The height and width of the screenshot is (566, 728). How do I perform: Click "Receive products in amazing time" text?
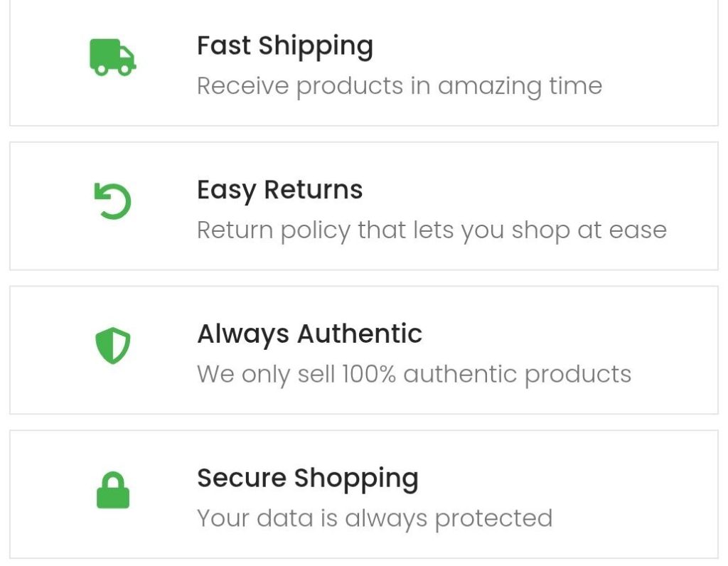(x=399, y=86)
